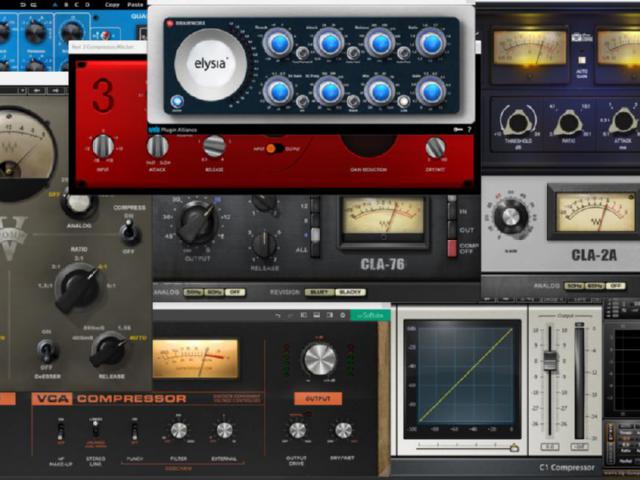
Task: Turn the Red 3 compressor Attack knob
Action: pos(158,146)
